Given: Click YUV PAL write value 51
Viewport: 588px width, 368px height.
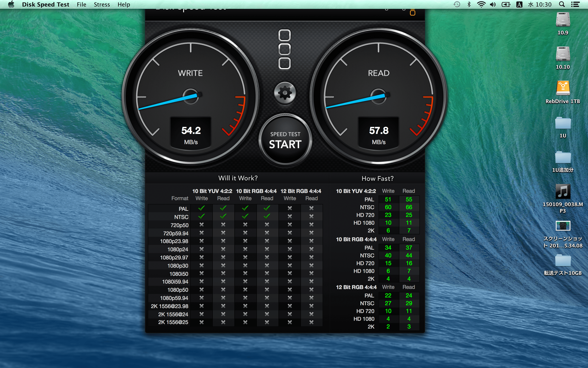Looking at the screenshot, I should 388,199.
